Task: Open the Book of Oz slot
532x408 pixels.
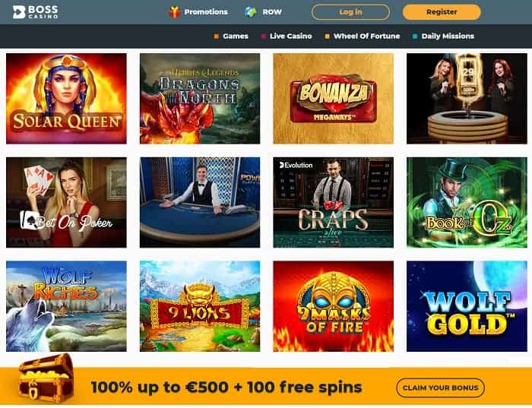Action: click(x=467, y=202)
